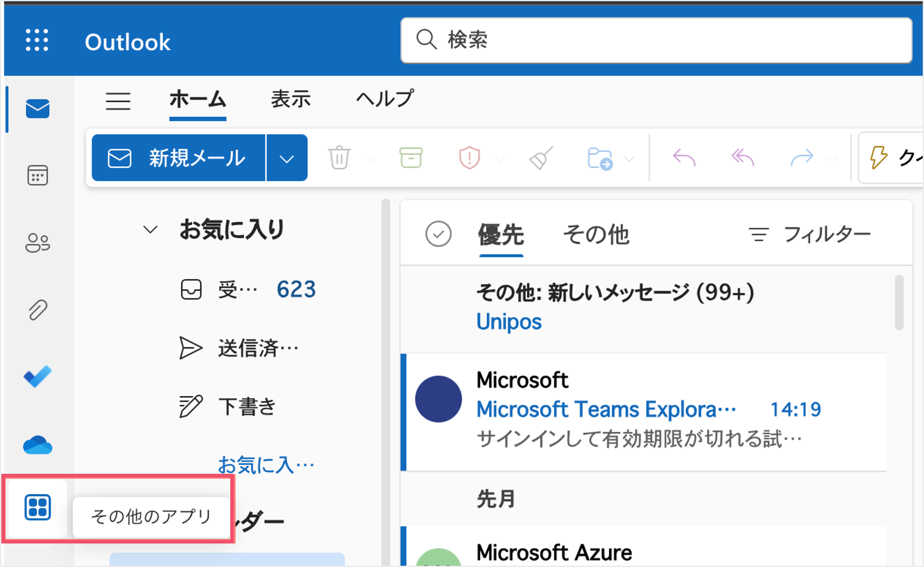Expand the forward options dropdown arrow

coord(832,159)
